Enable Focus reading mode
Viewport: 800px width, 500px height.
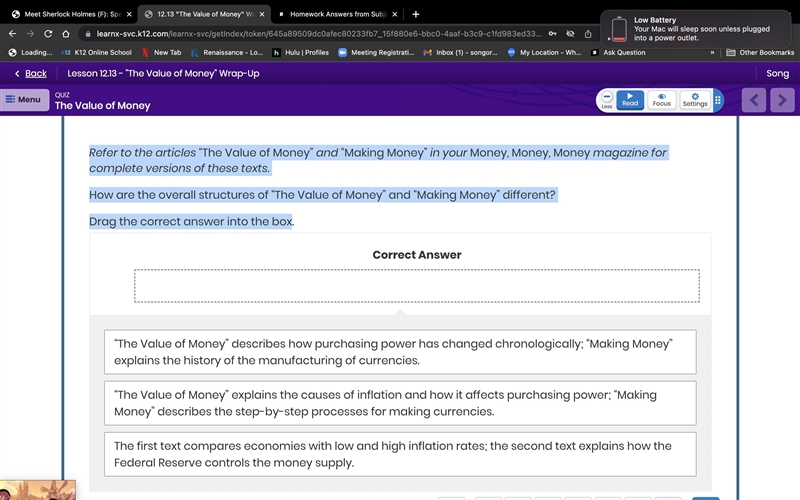pyautogui.click(x=662, y=99)
